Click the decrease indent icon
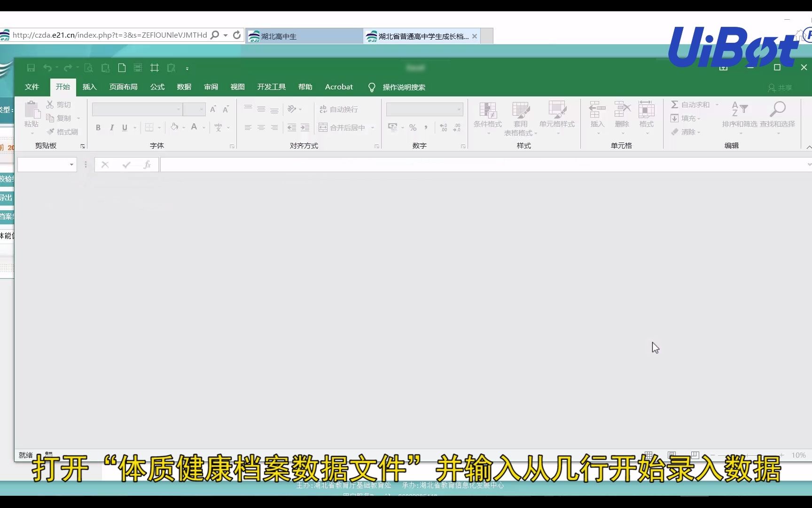The height and width of the screenshot is (508, 812). 292,127
